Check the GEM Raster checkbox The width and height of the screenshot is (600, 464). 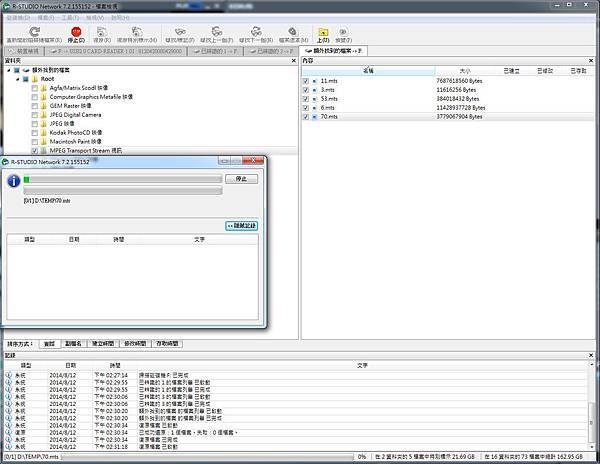[x=34, y=105]
